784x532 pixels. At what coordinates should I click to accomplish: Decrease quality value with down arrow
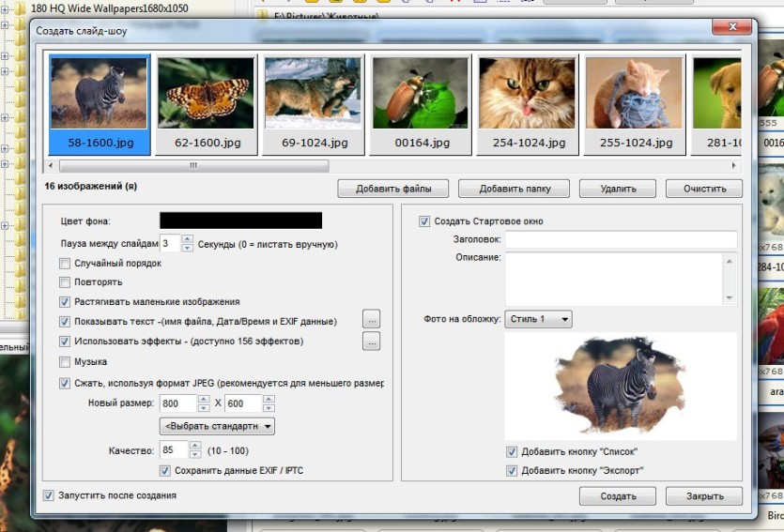[195, 454]
